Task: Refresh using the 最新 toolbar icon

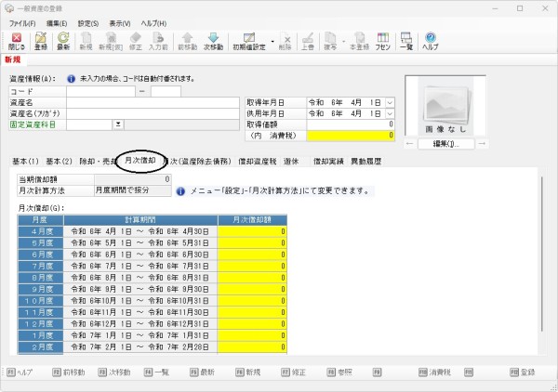Action: pos(63,41)
